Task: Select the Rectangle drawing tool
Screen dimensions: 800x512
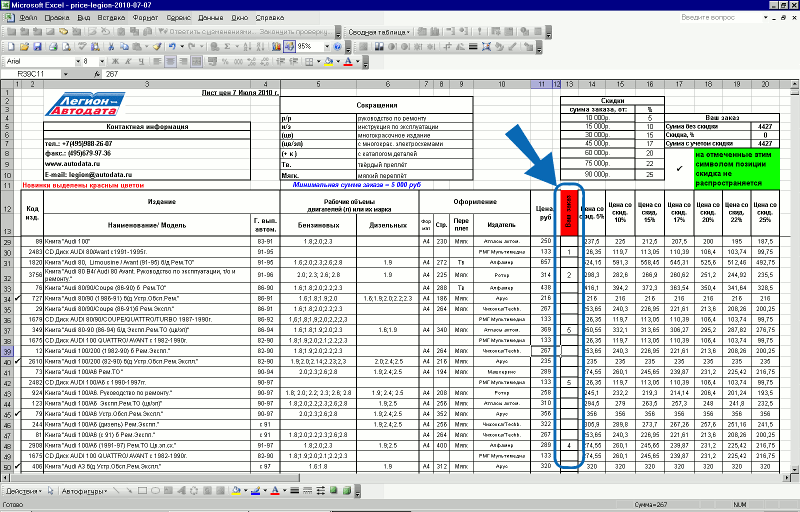Action: 142,491
